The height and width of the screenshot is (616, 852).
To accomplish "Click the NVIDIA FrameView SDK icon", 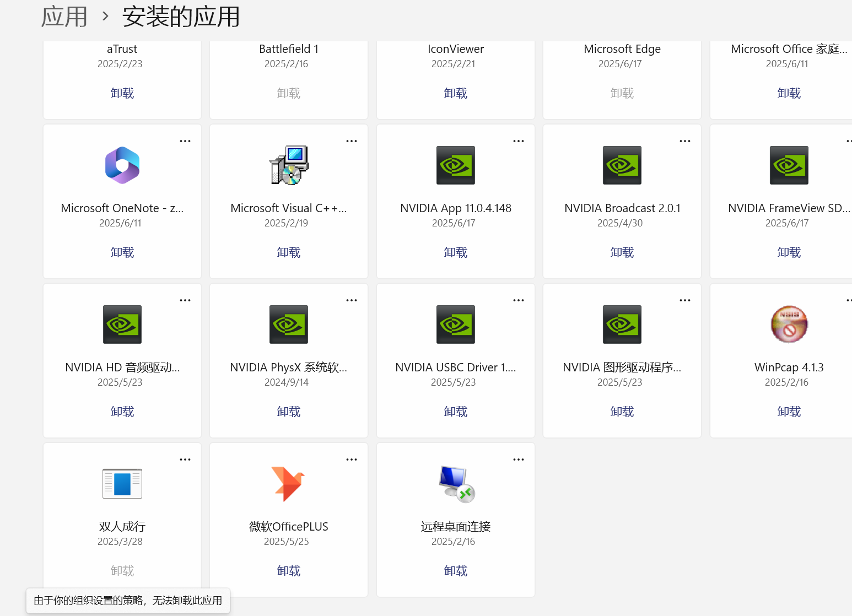I will [789, 165].
